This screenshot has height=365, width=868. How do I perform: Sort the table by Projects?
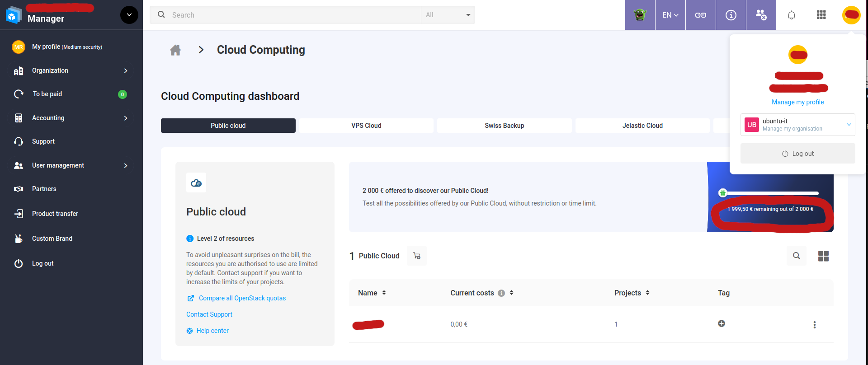(647, 293)
